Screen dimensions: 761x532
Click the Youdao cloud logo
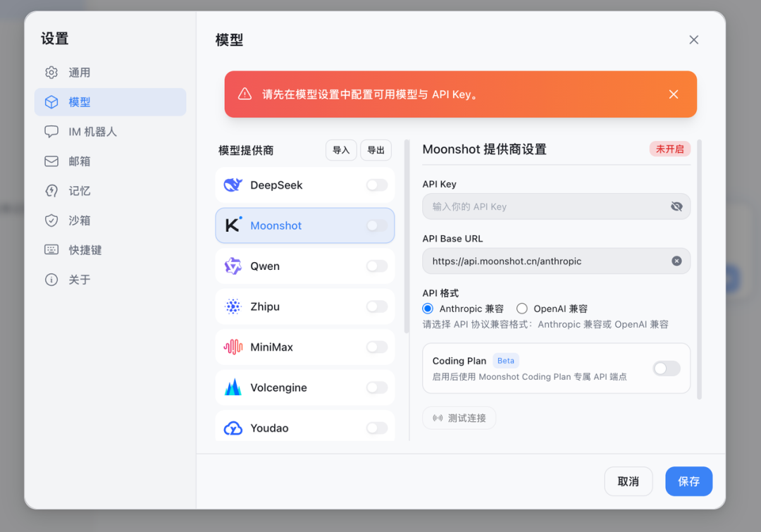pos(233,428)
